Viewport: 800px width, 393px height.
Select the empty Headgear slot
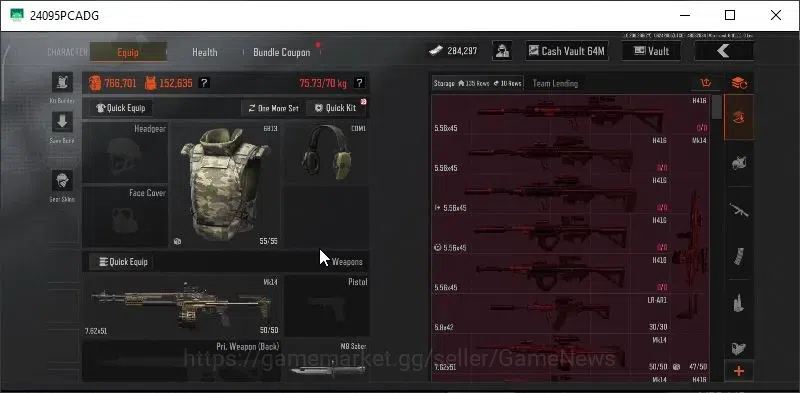(x=125, y=152)
